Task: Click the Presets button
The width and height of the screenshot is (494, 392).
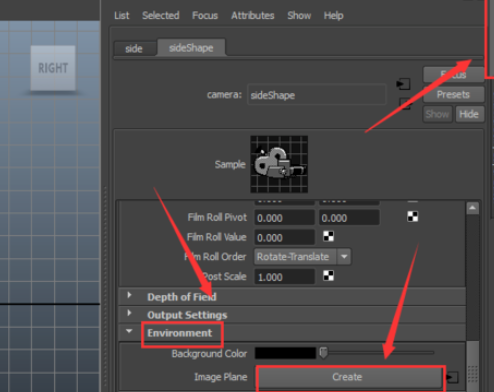Action: (453, 94)
